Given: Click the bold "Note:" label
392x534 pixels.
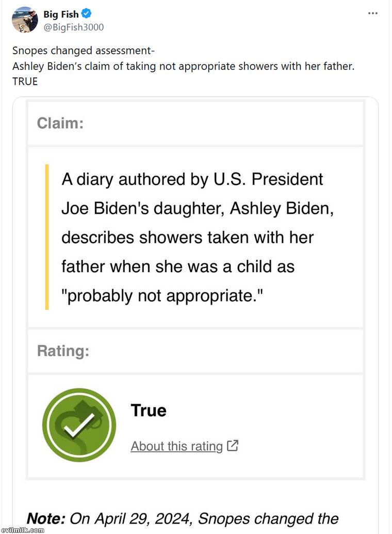Looking at the screenshot, I should click(x=45, y=518).
